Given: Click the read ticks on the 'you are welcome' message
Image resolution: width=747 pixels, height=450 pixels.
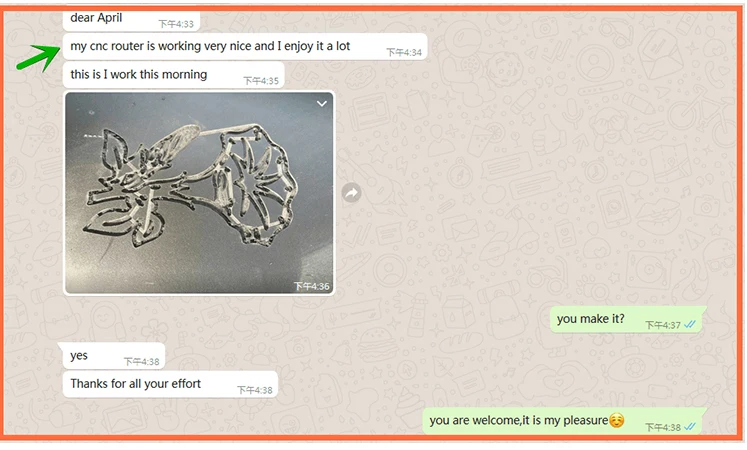Looking at the screenshot, I should (x=690, y=427).
